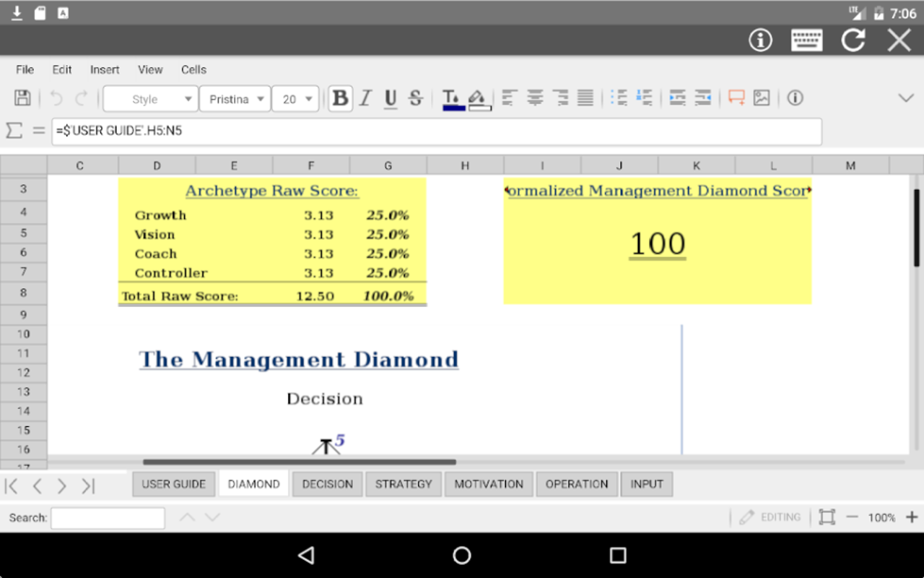Justify text alignment
The height and width of the screenshot is (578, 924).
click(585, 98)
